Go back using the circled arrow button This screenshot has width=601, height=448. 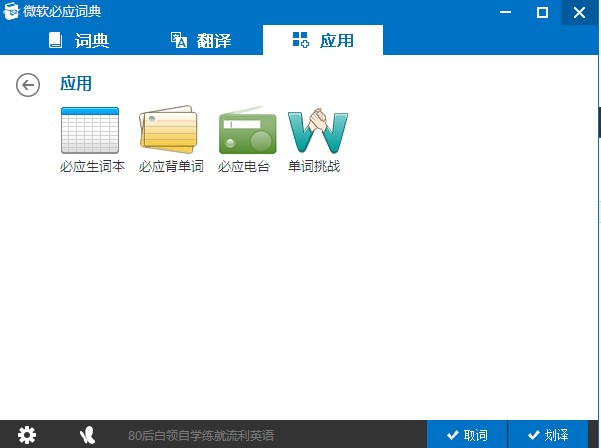(28, 85)
